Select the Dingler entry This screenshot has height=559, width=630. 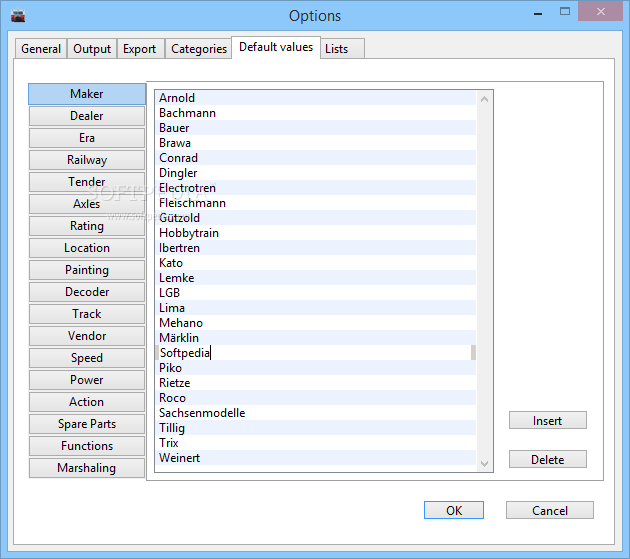[316, 173]
